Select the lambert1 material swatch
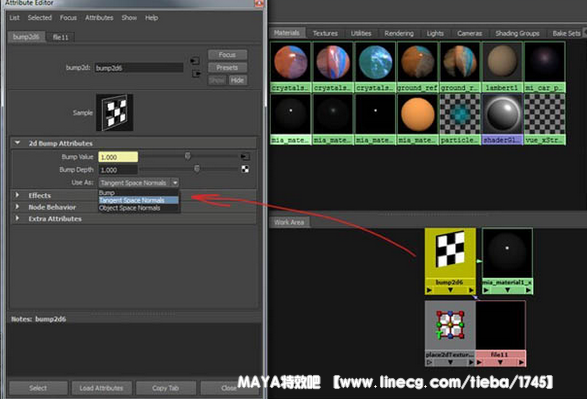Image resolution: width=587 pixels, height=399 pixels. (502, 67)
